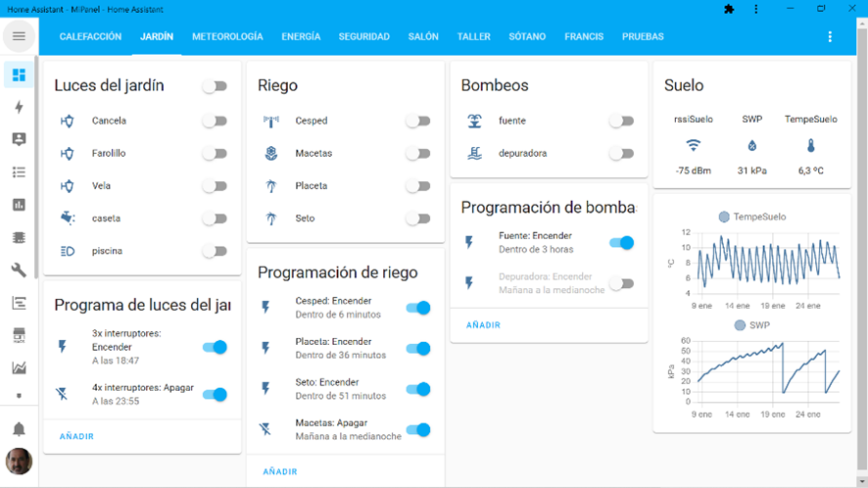Click the wrench developer tools sidebar icon
Image resolution: width=868 pixels, height=488 pixels.
19,270
